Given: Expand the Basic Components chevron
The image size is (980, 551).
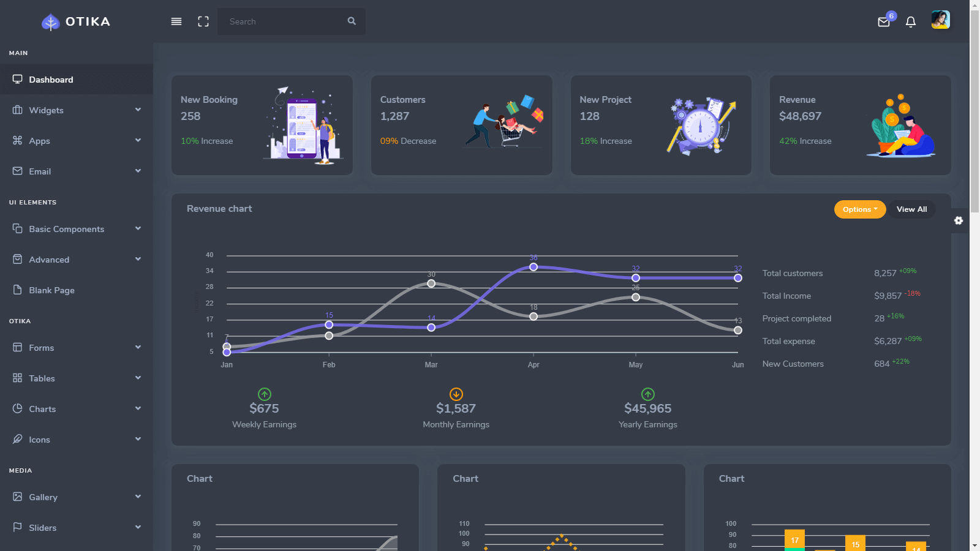Looking at the screenshot, I should pos(138,228).
